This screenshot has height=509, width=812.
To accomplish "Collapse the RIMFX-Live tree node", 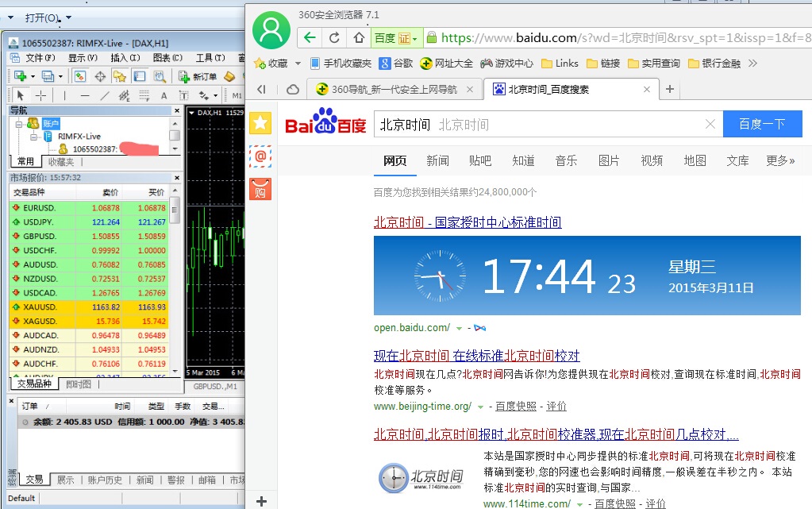I will 33,137.
